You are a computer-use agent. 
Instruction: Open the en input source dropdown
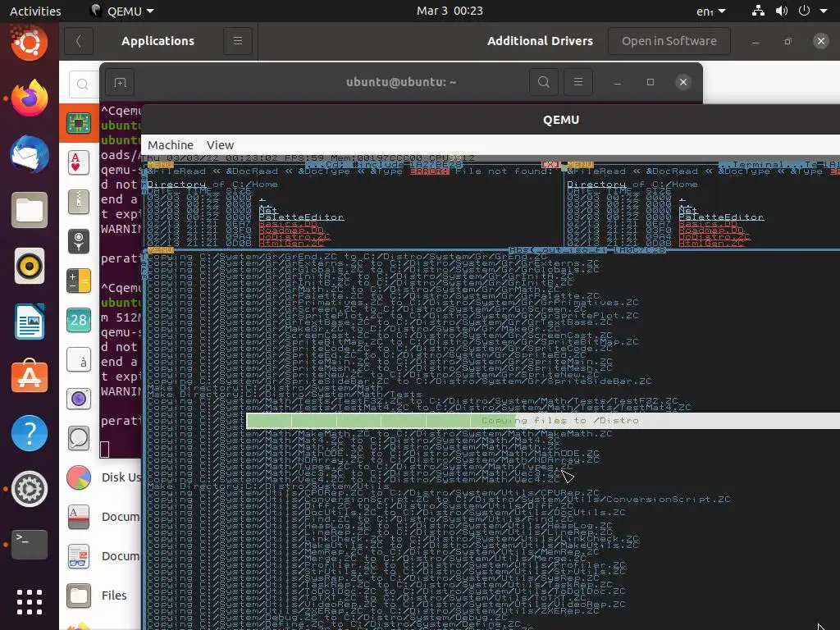click(x=711, y=11)
